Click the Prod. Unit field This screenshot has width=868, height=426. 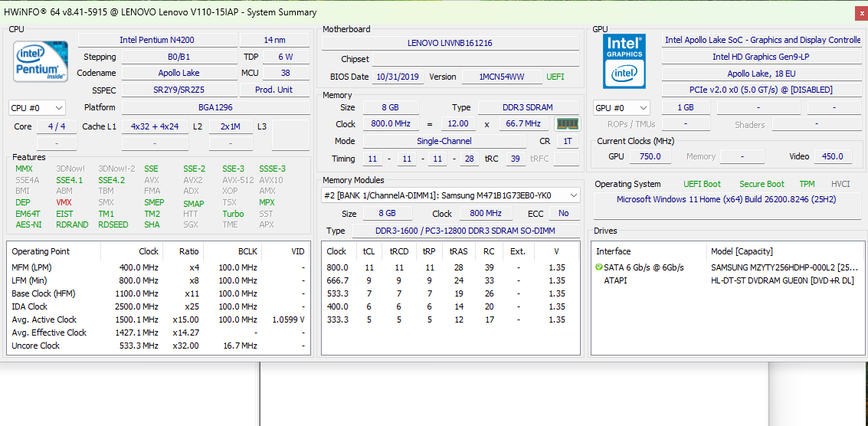point(274,90)
